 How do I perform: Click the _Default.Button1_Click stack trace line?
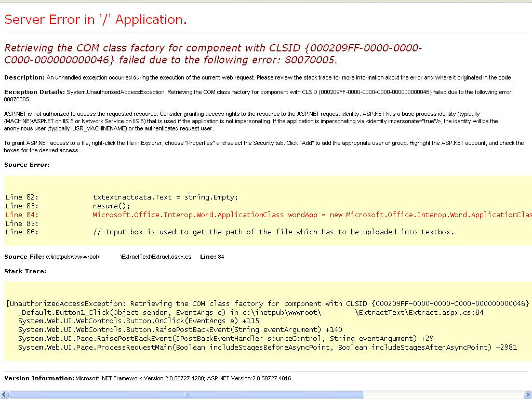pos(251,312)
